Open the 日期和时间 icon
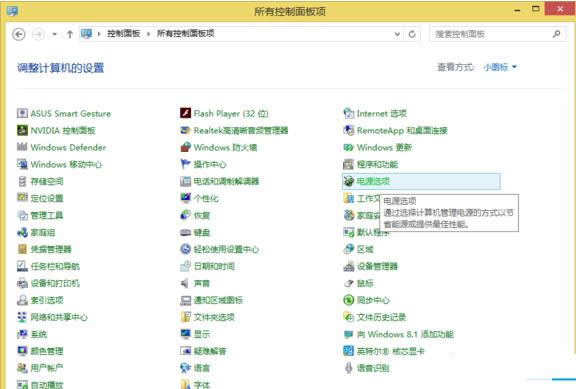Screen dimensions: 576x389 coord(186,266)
